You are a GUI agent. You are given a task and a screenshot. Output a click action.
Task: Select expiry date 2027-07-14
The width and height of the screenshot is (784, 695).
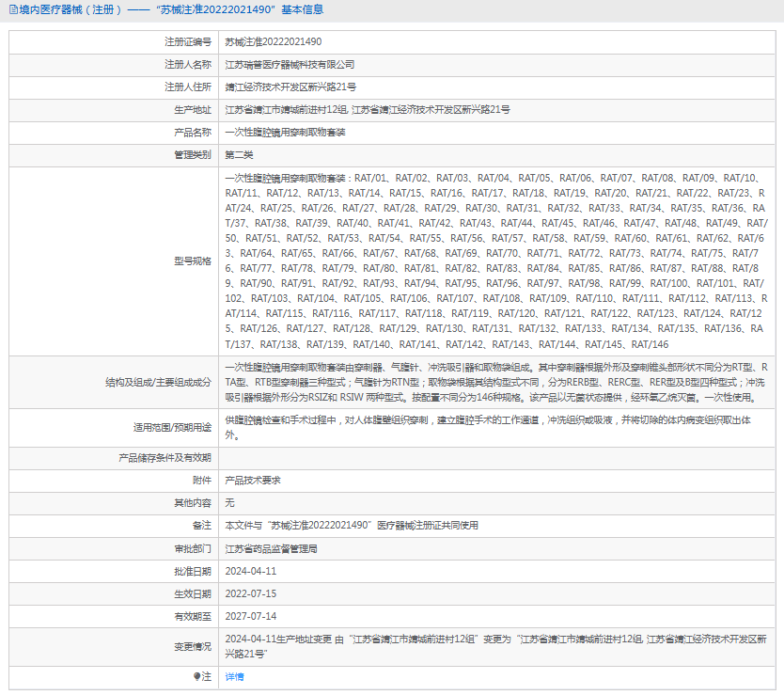point(250,616)
